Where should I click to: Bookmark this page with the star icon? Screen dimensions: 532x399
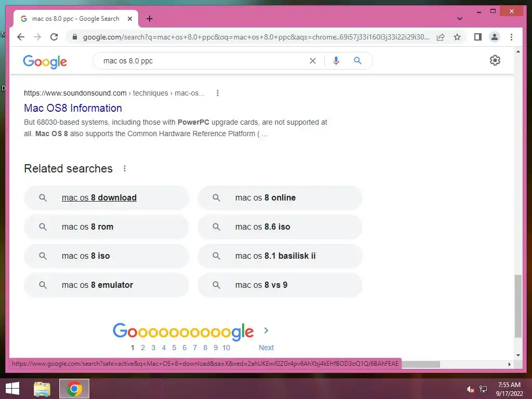[457, 37]
